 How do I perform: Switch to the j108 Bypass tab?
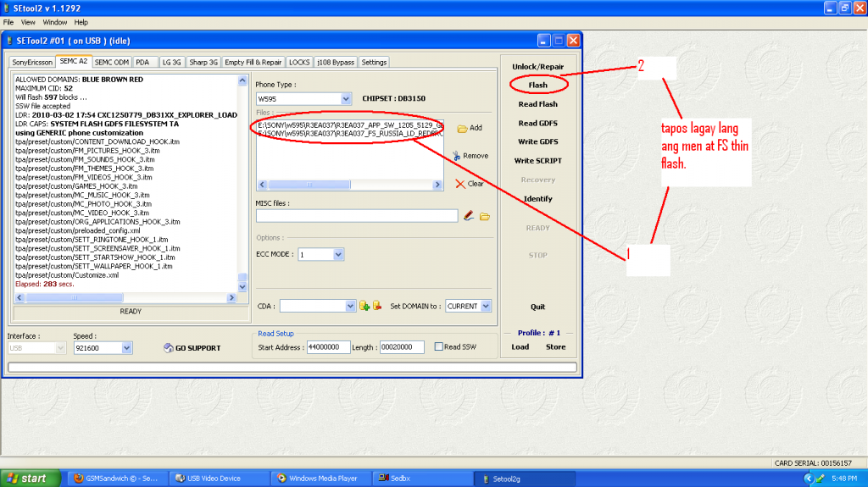coord(336,63)
